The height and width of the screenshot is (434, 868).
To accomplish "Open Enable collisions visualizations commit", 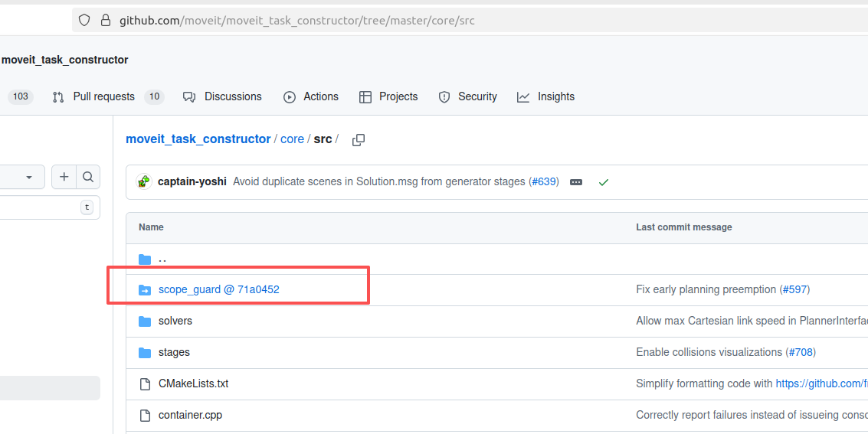I will [709, 352].
